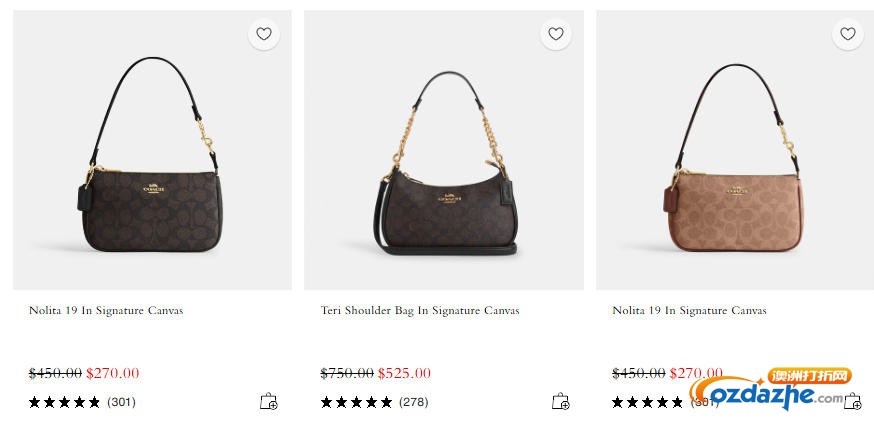The height and width of the screenshot is (423, 874).
Task: Add the tan Nolita 19 bag to favorites via its heart
Action: [x=848, y=34]
